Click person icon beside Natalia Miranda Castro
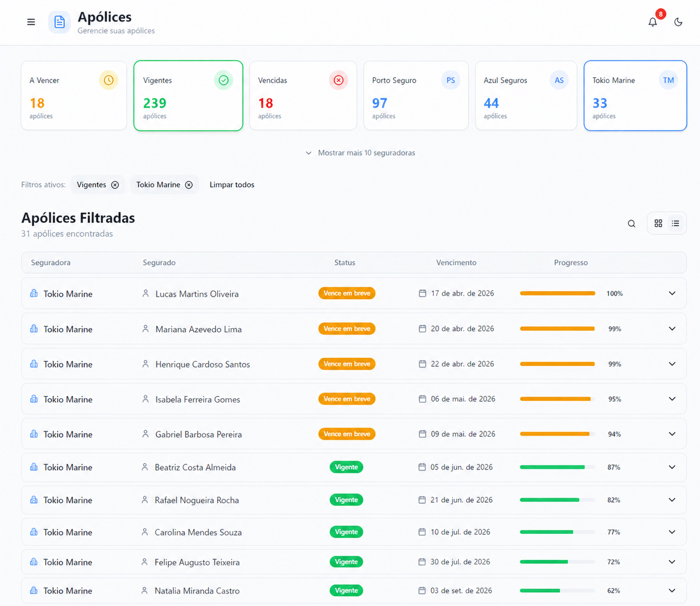Viewport: 700px width, 606px height. 144,590
